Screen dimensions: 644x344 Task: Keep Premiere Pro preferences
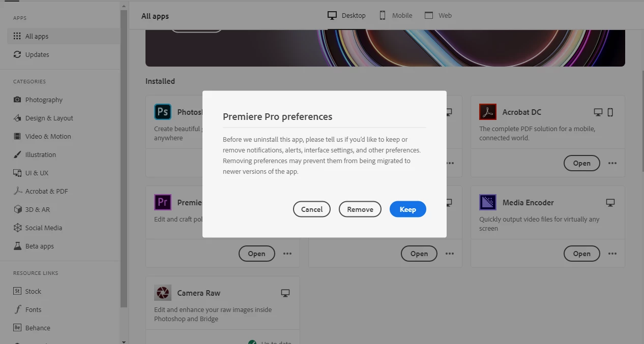(407, 209)
